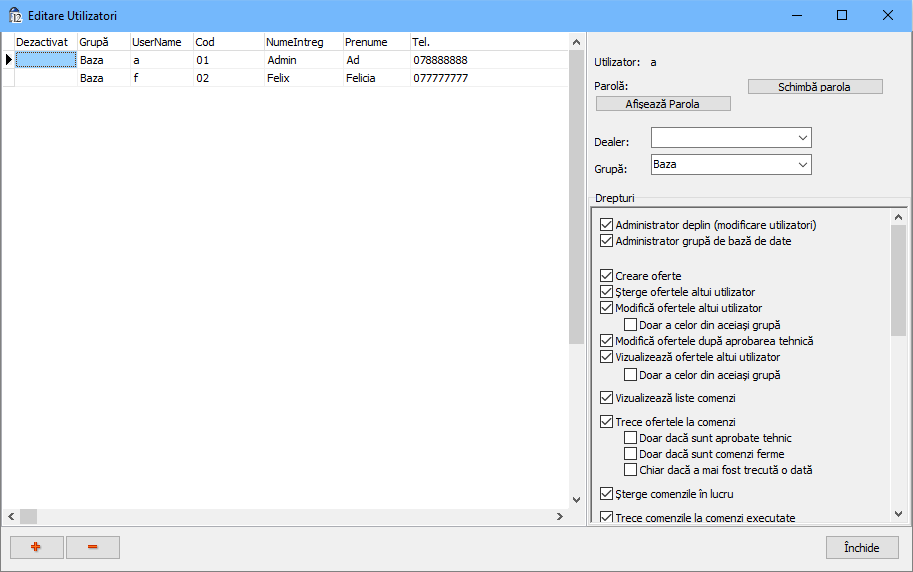Screen dimensions: 913x572
Task: Click the red plus add user button
Action: (x=36, y=547)
